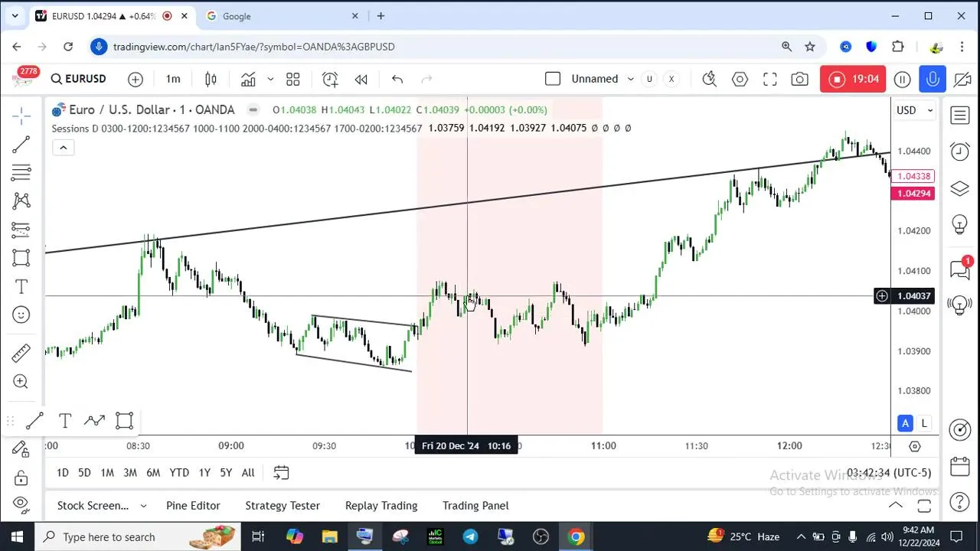
Task: Open the candlestick chart type menu
Action: click(211, 79)
